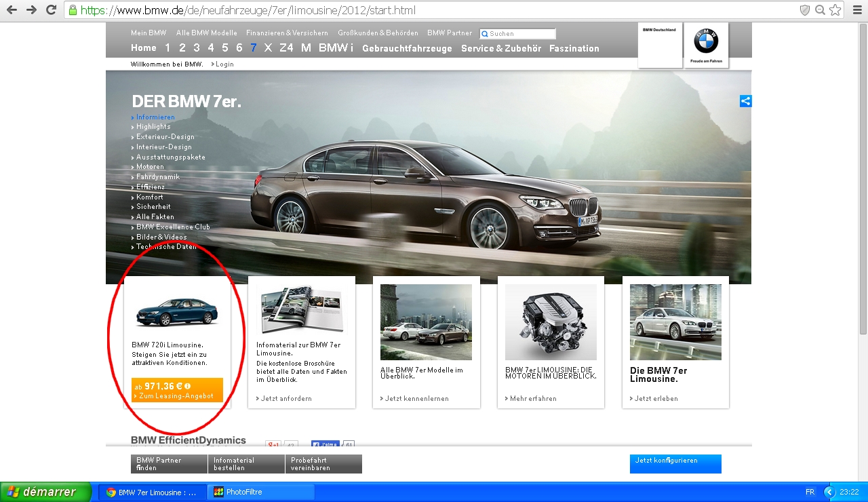Screen dimensions: 868x502
Task: Go back with the browser back arrow
Action: point(13,10)
